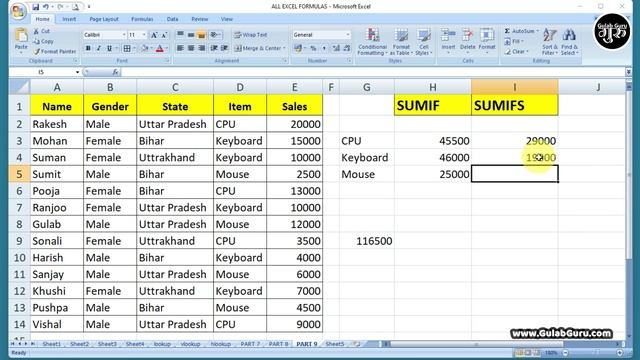Click Insert Function fx button

click(x=115, y=72)
